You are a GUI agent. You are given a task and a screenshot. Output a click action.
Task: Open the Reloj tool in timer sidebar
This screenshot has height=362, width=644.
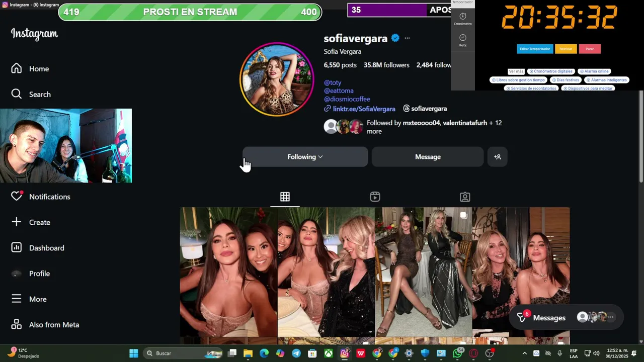click(x=463, y=40)
